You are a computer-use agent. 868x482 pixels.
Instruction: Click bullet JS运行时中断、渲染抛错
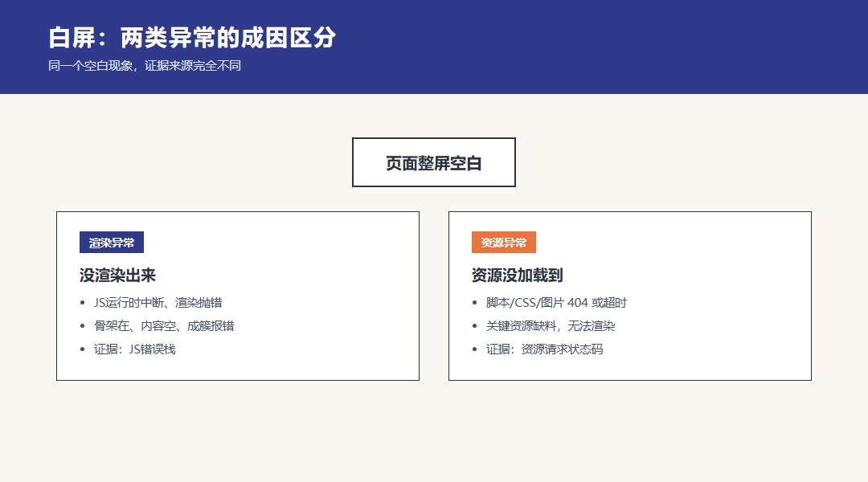[158, 303]
